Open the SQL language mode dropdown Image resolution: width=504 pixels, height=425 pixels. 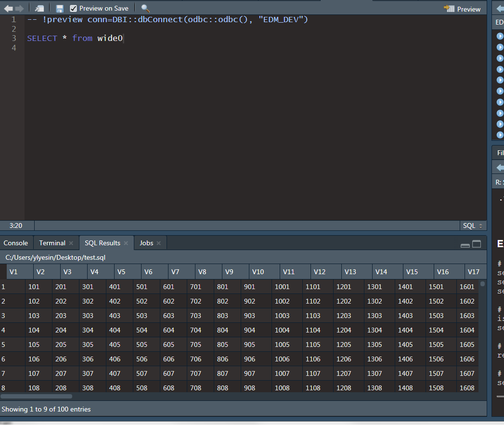coord(473,226)
